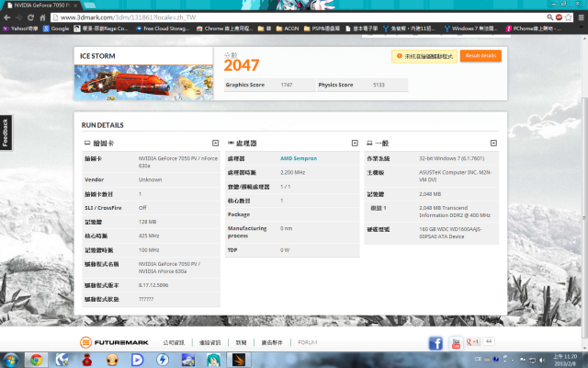Open the Windows Start button
The width and height of the screenshot is (588, 368).
(10, 360)
